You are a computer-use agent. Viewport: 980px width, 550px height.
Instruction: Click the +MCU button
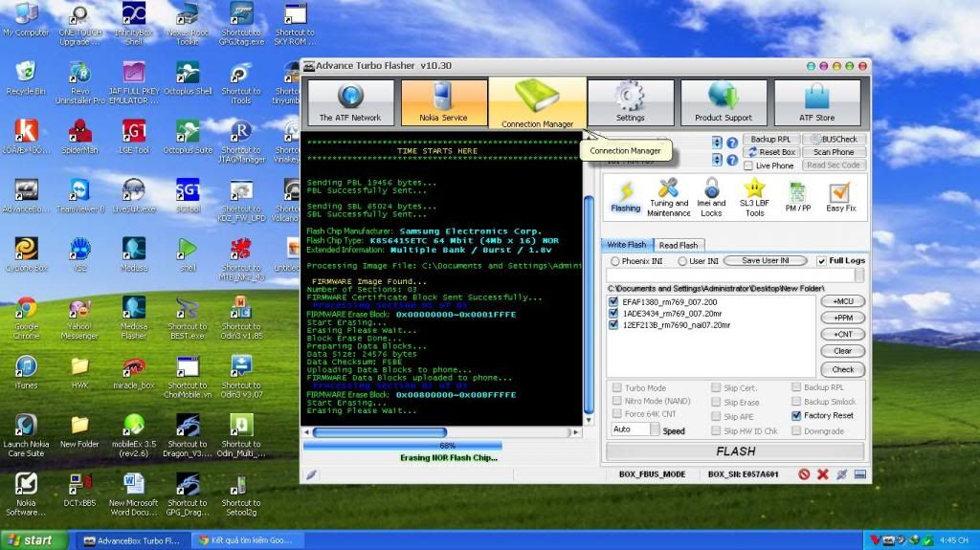(x=842, y=301)
